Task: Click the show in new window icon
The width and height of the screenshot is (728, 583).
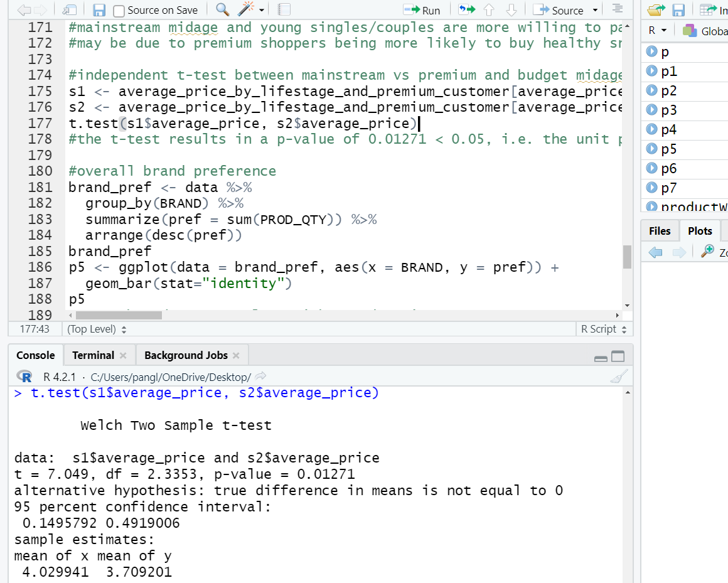Action: (x=69, y=10)
